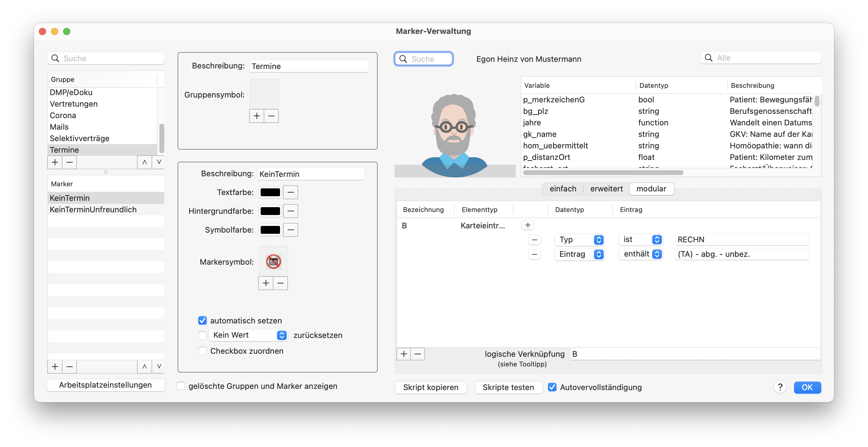Add a Markersymbol with plus button
Viewport: 868px width, 447px height.
(266, 283)
